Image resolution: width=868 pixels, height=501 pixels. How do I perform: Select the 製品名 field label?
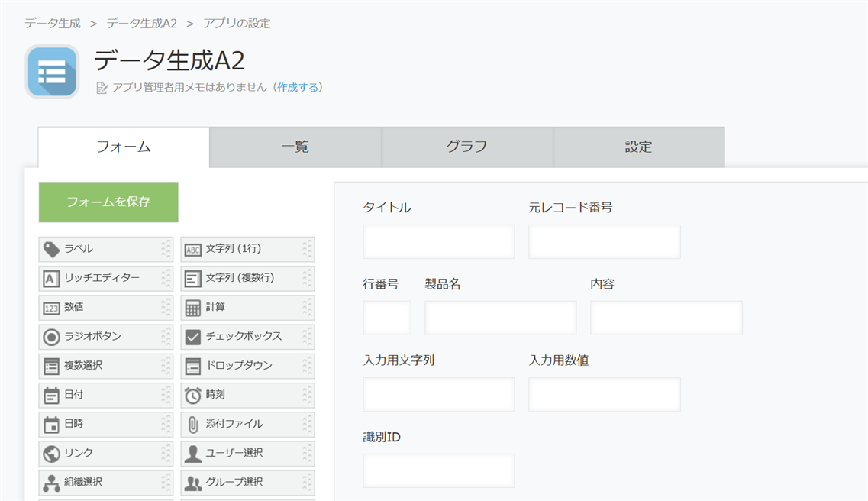click(443, 284)
